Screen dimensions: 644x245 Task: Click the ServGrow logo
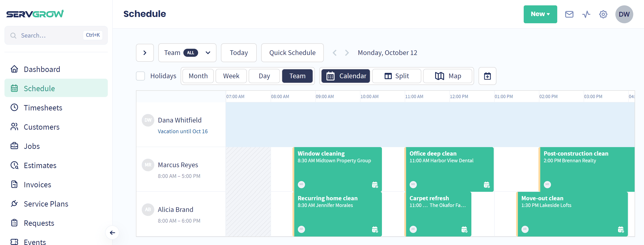(x=35, y=14)
